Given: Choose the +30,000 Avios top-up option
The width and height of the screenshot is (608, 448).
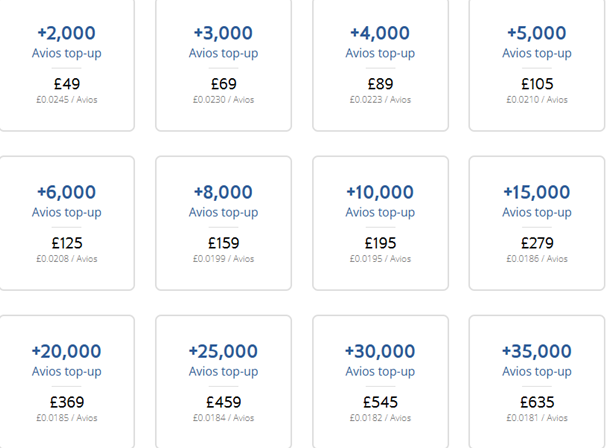Looking at the screenshot, I should pos(380,382).
